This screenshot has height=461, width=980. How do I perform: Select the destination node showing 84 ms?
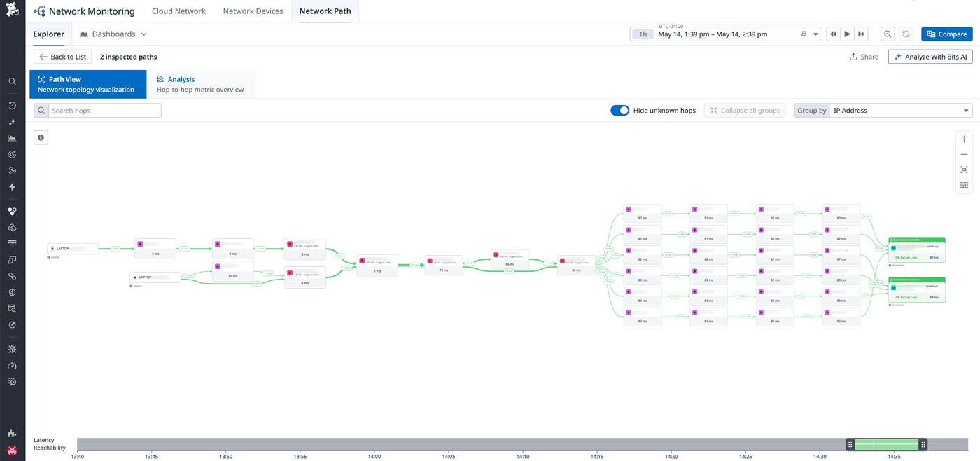click(x=916, y=290)
